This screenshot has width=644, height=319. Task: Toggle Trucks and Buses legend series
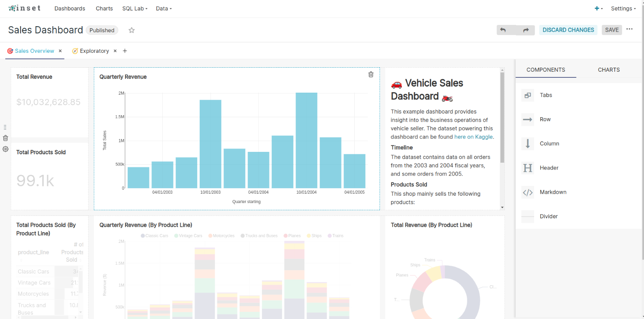click(259, 236)
